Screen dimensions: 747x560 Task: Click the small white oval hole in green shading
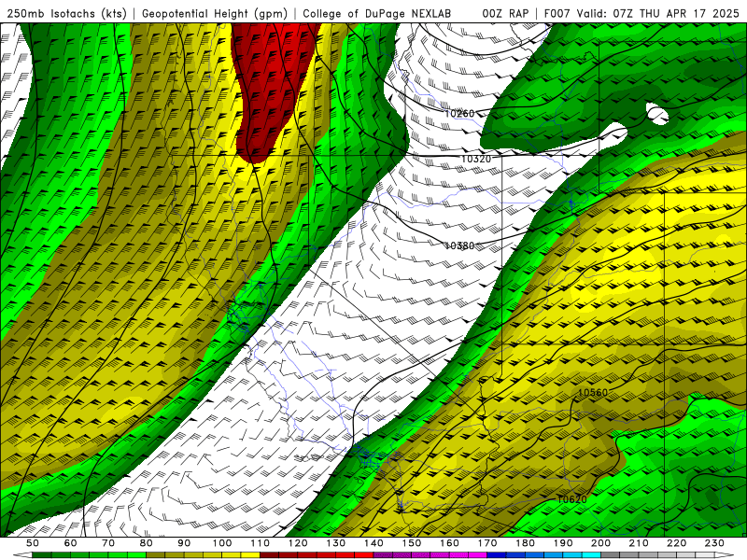coord(657,114)
